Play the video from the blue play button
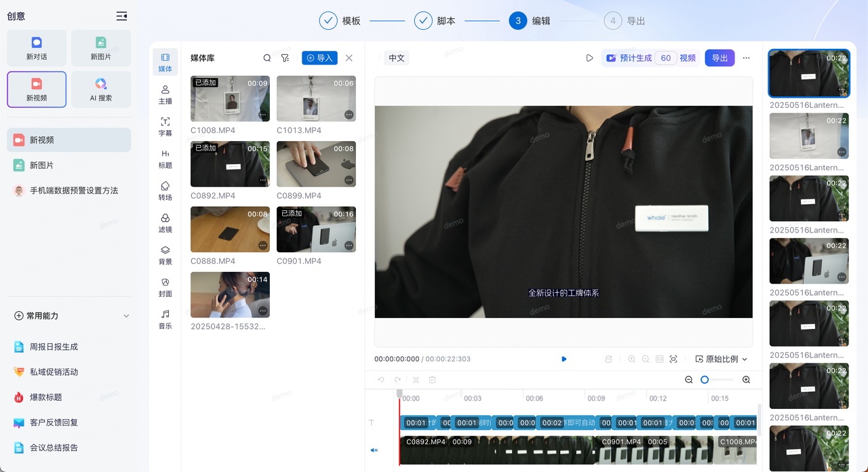Screen dimensions: 868x472 [x=564, y=359]
